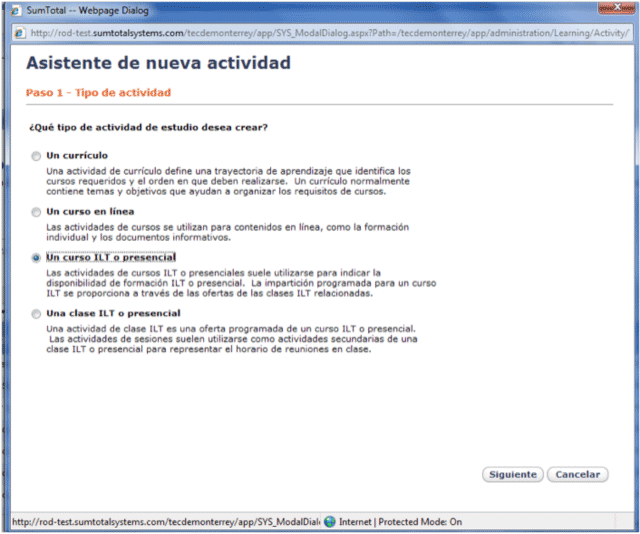Click 'Las actividades de cursos se utilizan' description
The height and width of the screenshot is (534, 640).
227,232
